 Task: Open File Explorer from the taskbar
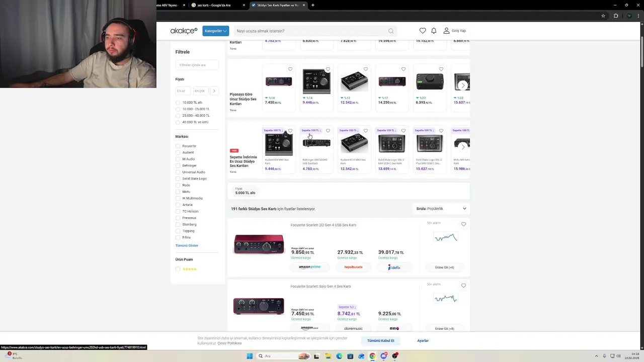tap(328, 356)
